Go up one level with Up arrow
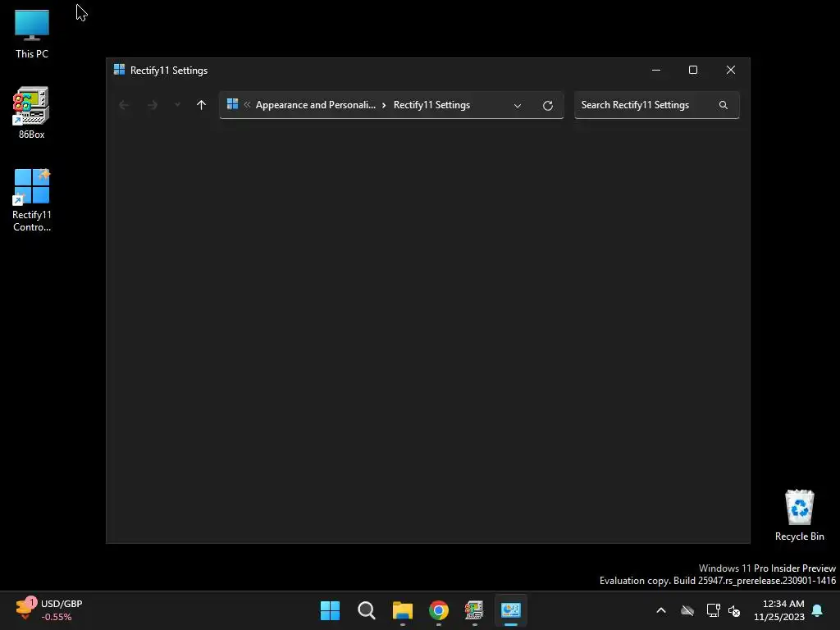 (202, 105)
